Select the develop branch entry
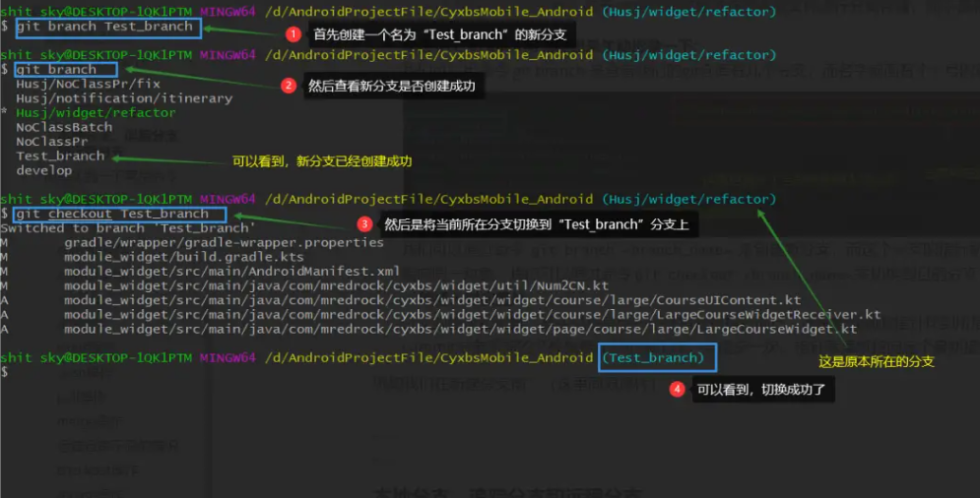Viewport: 980px width, 498px height. click(44, 170)
